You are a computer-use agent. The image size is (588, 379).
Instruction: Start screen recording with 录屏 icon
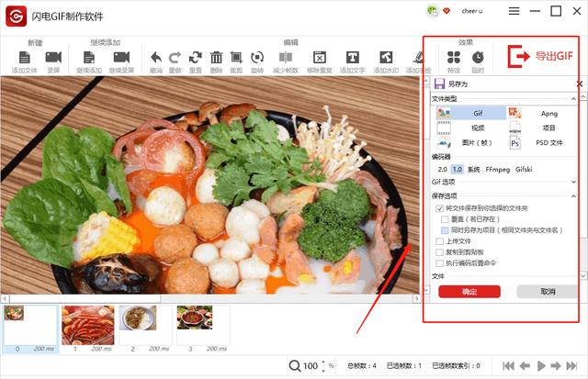(x=53, y=57)
